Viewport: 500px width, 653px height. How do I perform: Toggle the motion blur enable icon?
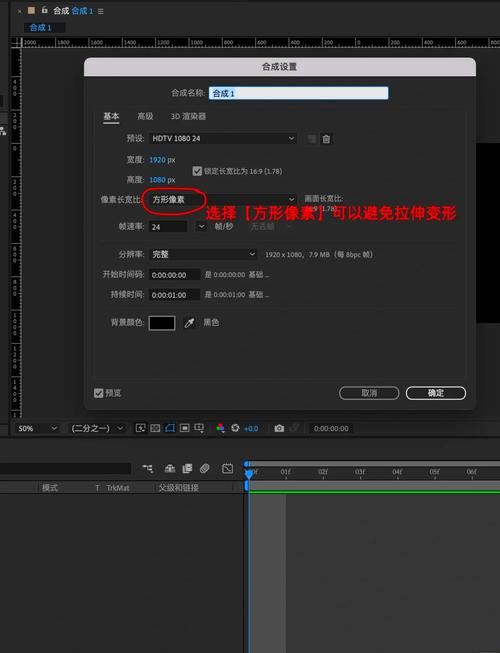(x=204, y=469)
